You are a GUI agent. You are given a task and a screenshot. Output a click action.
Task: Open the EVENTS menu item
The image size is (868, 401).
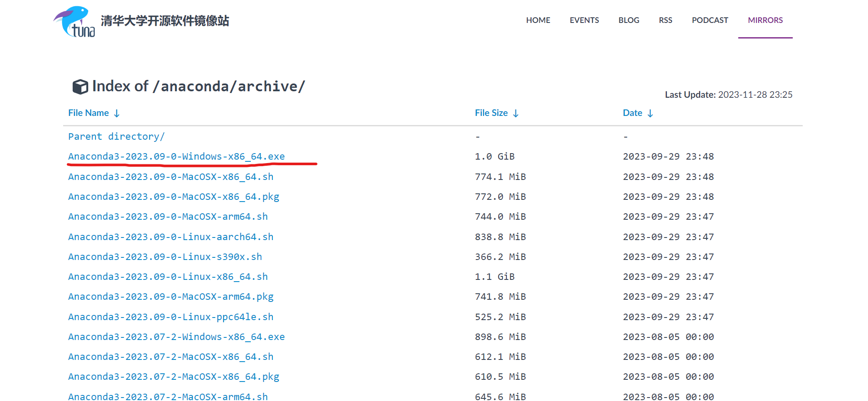[x=584, y=20]
